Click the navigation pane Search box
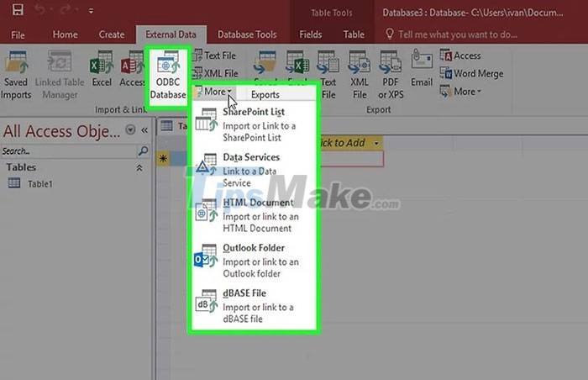This screenshot has height=380, width=588. [69, 151]
